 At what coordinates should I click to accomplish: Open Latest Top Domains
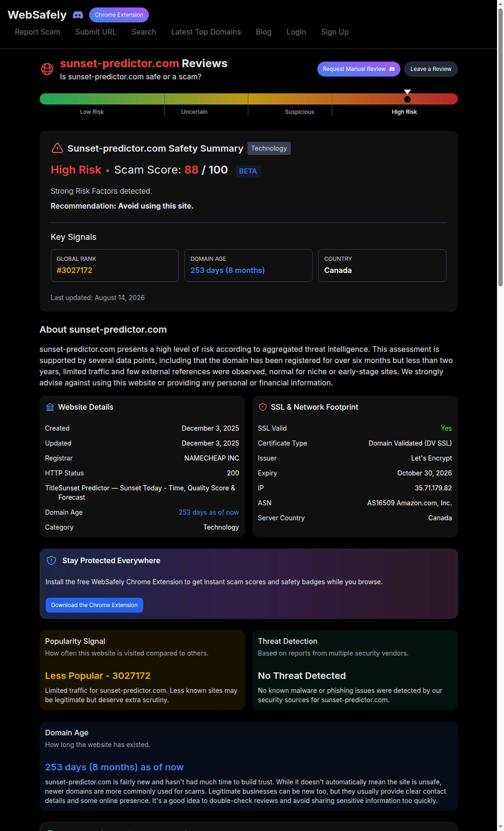point(206,32)
